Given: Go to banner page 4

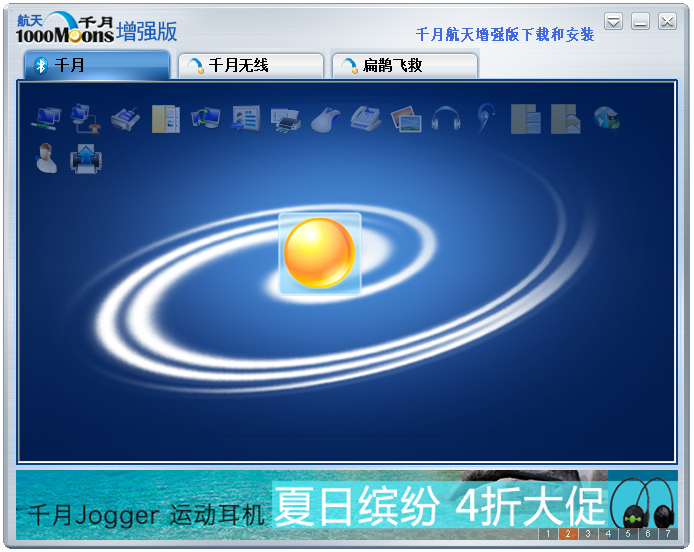Looking at the screenshot, I should 608,533.
